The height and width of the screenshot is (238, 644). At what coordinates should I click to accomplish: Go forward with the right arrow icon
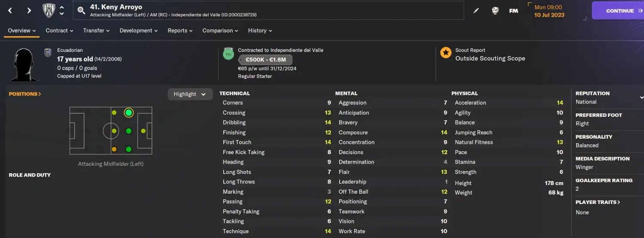point(29,10)
